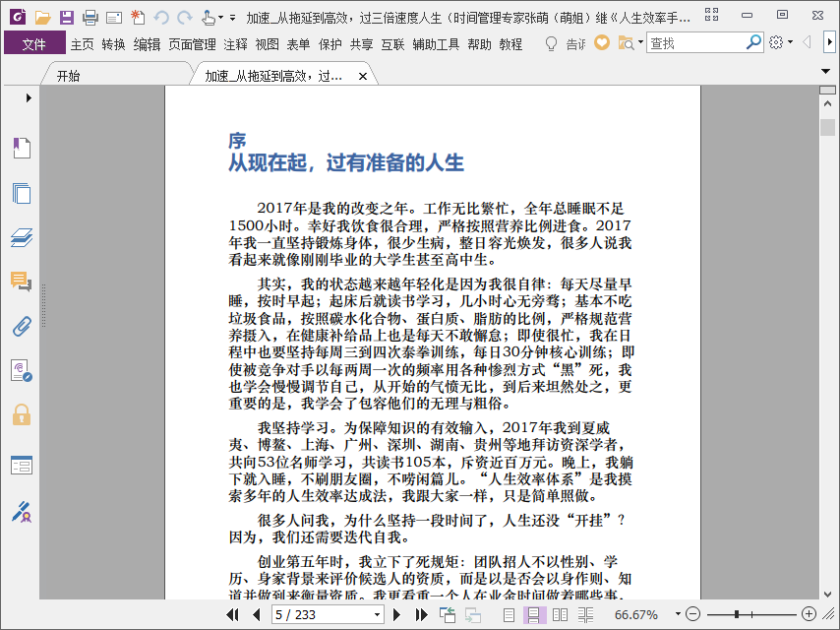The width and height of the screenshot is (840, 630).
Task: Open the Layers panel icon
Action: click(22, 237)
